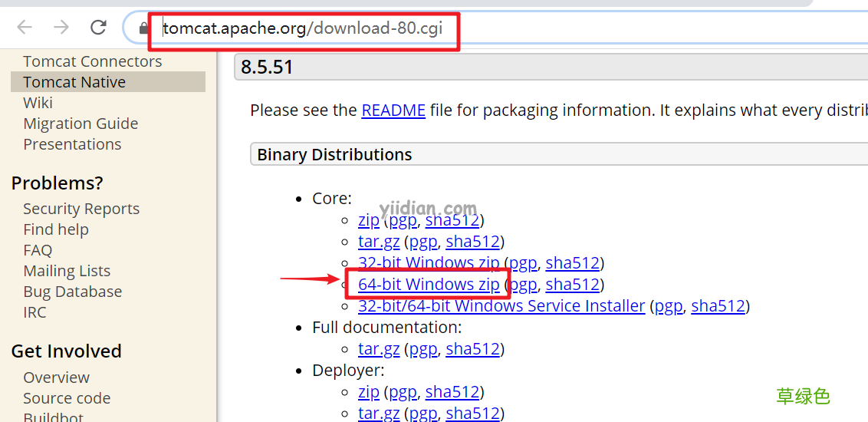The width and height of the screenshot is (868, 422).
Task: Open pgp link for Service Installer
Action: pos(669,306)
